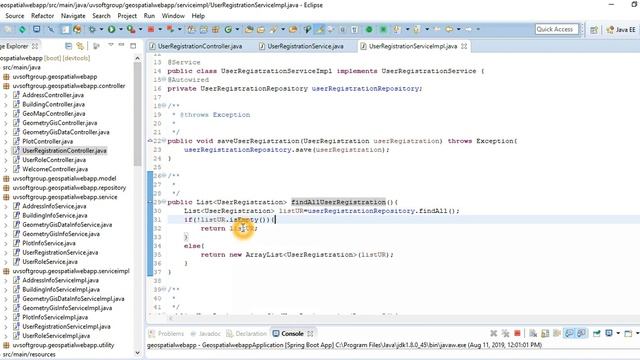Select the uvsoftgroup.geospatialwebapp.model package
The height and width of the screenshot is (360, 640).
click(64, 178)
